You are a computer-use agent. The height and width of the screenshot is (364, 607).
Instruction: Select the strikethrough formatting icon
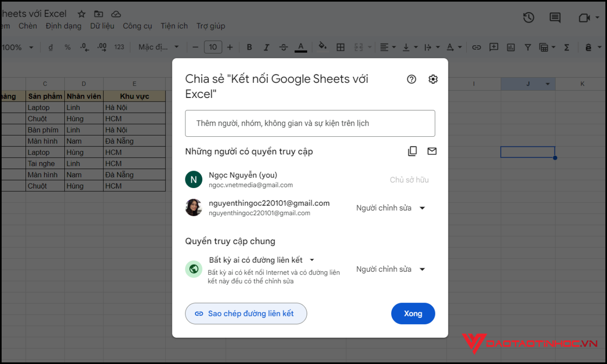click(283, 47)
